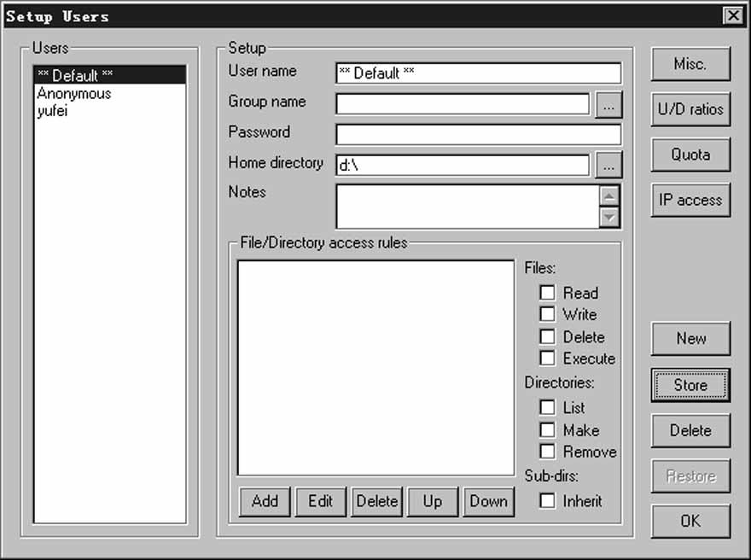This screenshot has width=751, height=560.
Task: Edit the selected access rule
Action: (320, 502)
